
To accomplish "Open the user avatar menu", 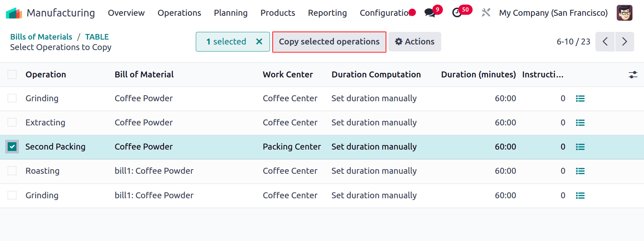I will point(624,13).
